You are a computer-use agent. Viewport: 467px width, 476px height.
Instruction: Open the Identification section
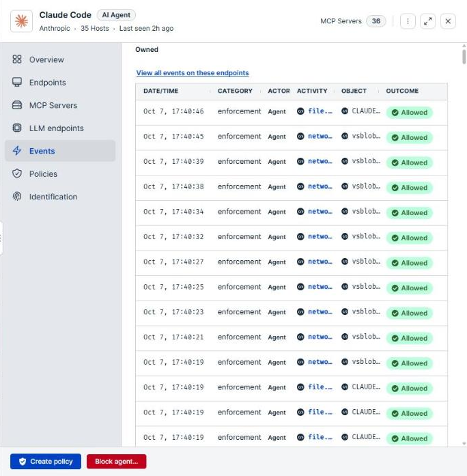[x=60, y=197]
